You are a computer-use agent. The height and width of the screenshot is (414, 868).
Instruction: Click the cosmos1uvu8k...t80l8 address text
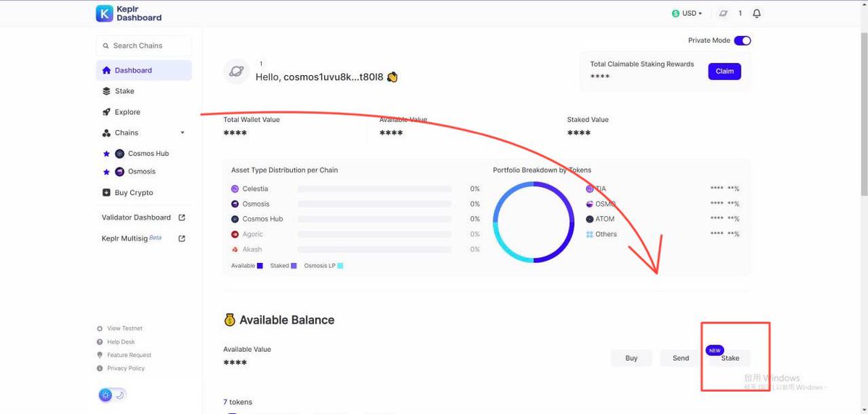pos(333,77)
